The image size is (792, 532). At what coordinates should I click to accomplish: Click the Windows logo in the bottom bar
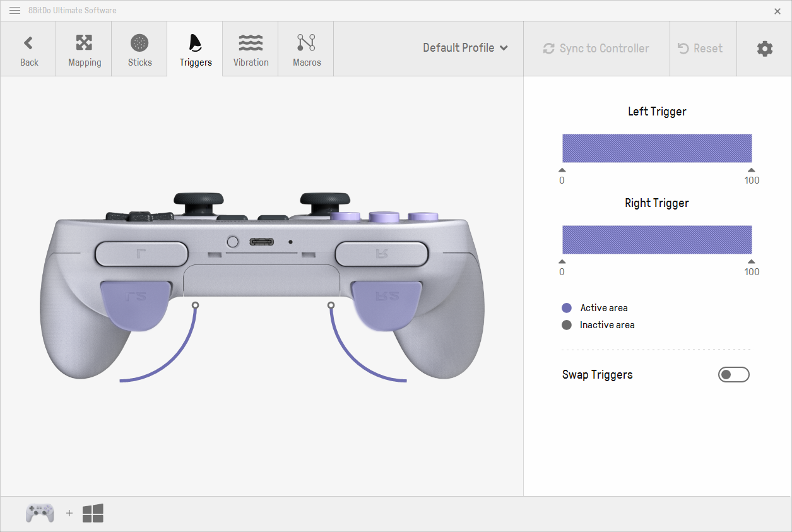coord(93,513)
